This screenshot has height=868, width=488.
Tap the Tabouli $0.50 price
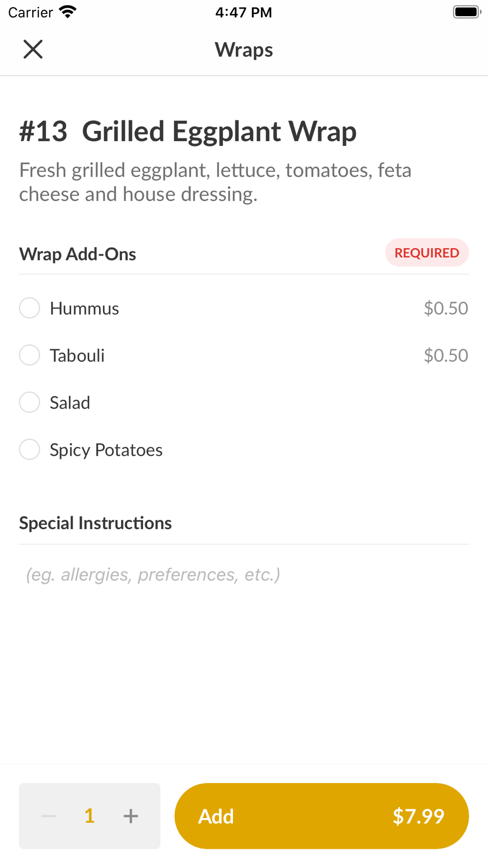(x=446, y=355)
